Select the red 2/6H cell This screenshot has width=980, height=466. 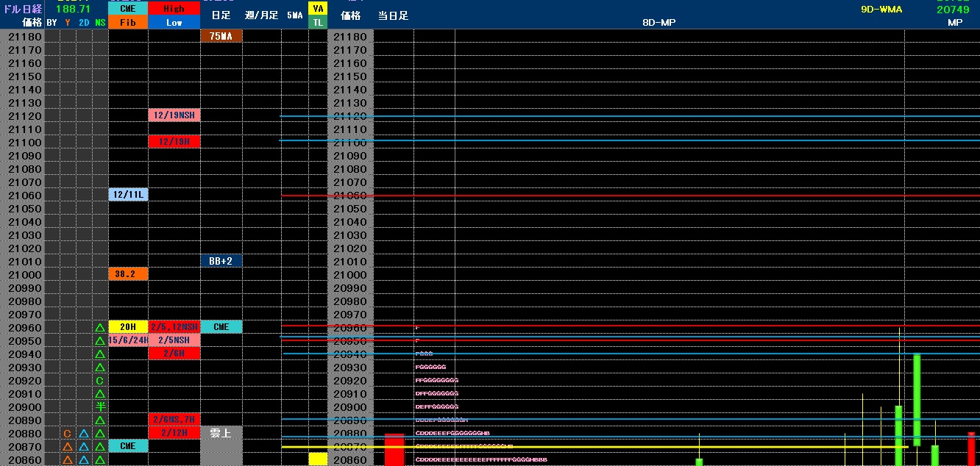pyautogui.click(x=174, y=354)
